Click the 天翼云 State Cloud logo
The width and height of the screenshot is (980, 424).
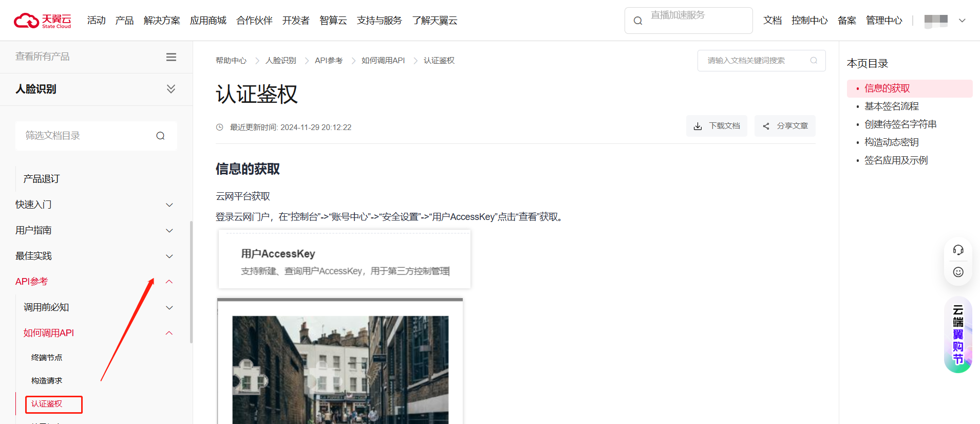click(x=43, y=21)
